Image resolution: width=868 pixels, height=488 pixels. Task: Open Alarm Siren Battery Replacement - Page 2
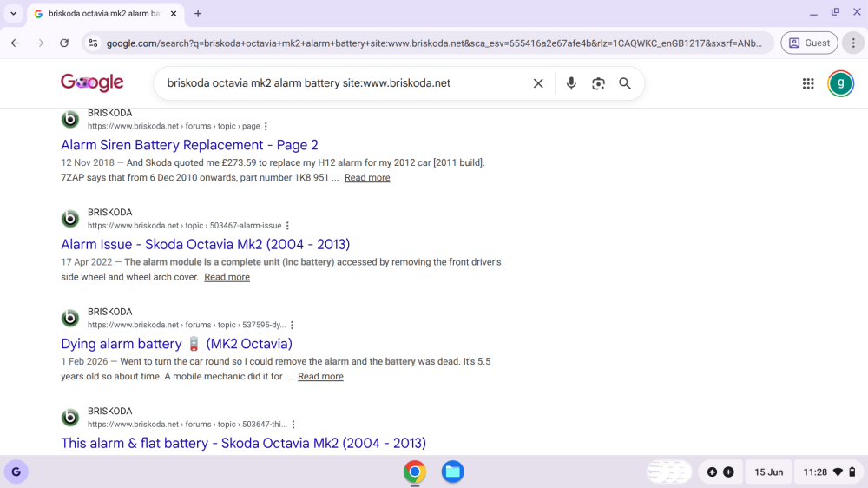click(x=189, y=145)
